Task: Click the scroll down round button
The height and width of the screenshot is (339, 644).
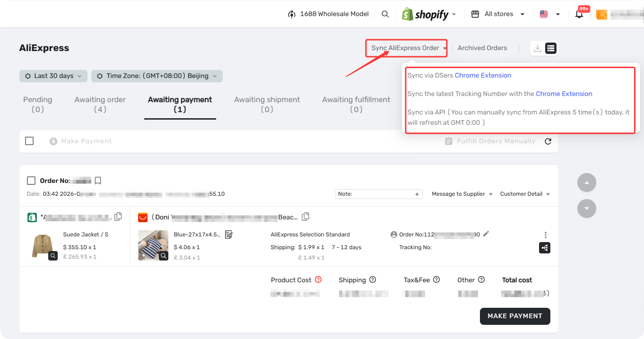Action: tap(587, 209)
